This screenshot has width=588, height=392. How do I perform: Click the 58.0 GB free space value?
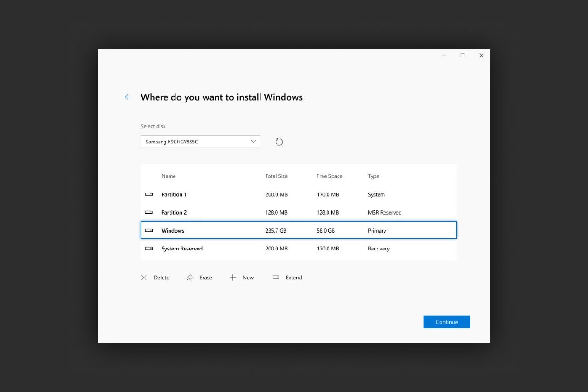pyautogui.click(x=326, y=231)
